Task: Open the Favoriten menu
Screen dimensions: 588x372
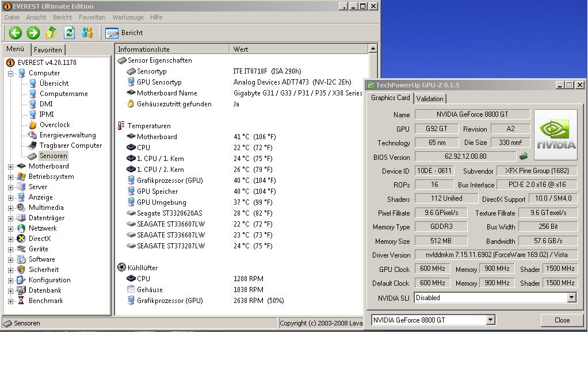Action: (92, 17)
